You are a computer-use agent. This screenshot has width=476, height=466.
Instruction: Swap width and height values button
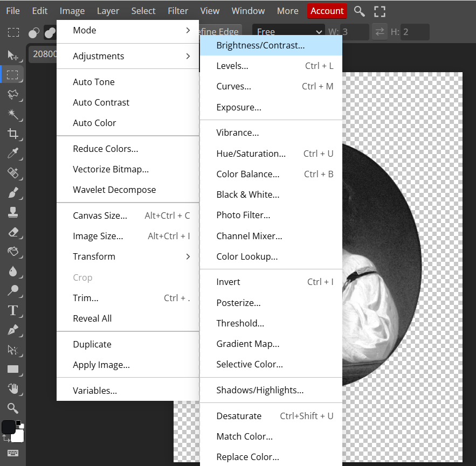(380, 32)
